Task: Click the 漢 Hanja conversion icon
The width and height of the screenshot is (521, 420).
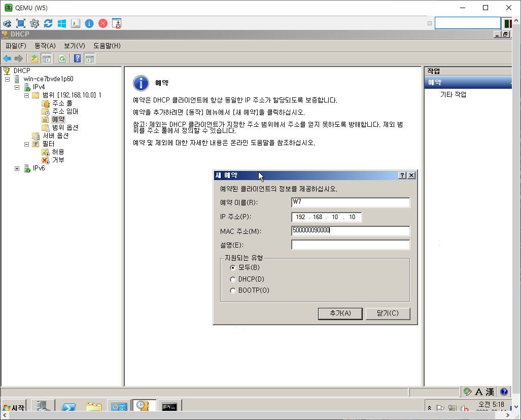Action: (490, 392)
